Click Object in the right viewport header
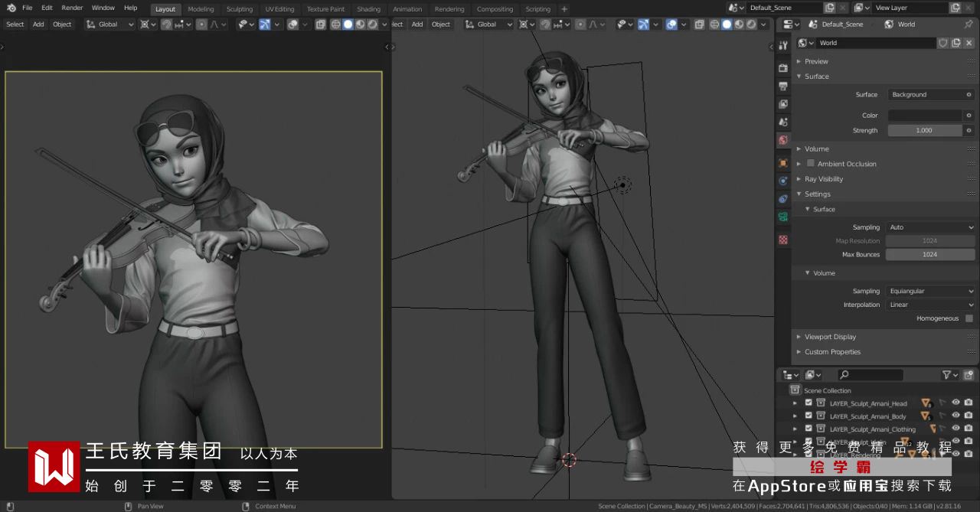Screen dimensions: 980x512 coord(441,24)
